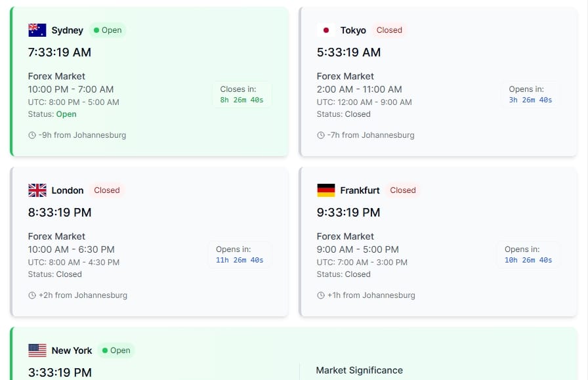This screenshot has width=588, height=380.
Task: Click the US flag icon beside New York
Action: (37, 350)
